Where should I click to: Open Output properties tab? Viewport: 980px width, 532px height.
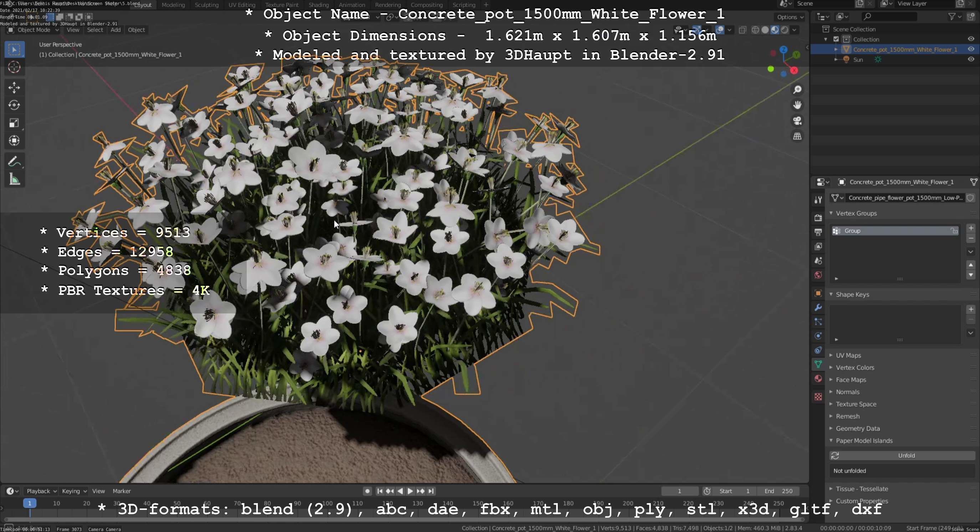point(818,232)
